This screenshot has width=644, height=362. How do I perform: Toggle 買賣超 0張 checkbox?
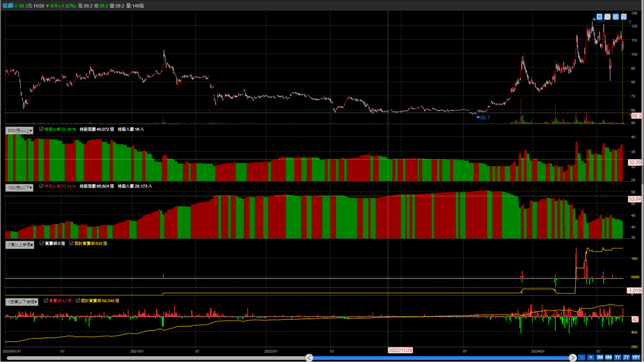(x=42, y=243)
